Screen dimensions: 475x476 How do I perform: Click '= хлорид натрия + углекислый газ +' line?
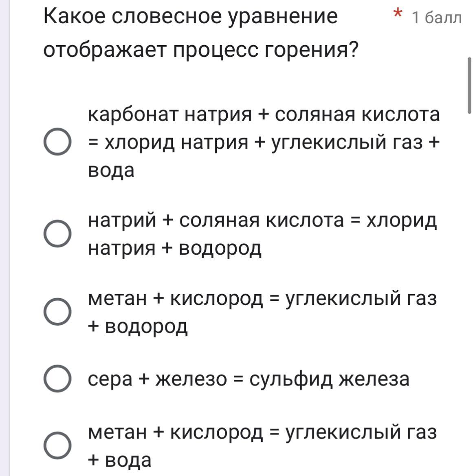click(x=264, y=142)
